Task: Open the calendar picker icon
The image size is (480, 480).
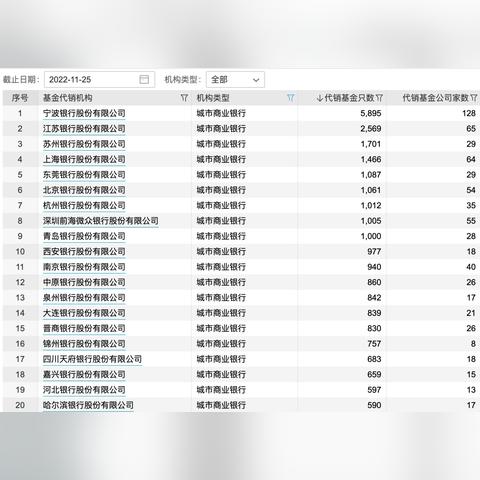Action: (144, 79)
